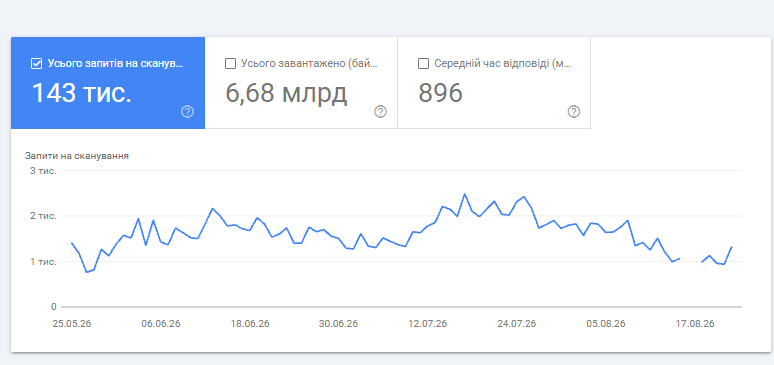Click the 17.08.26 date axis label
The height and width of the screenshot is (365, 774).
[695, 324]
